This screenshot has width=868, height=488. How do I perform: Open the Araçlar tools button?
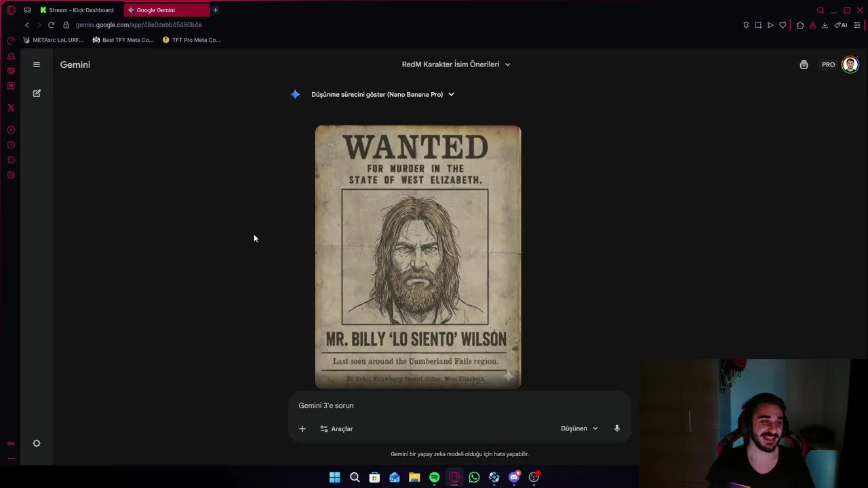(x=336, y=428)
